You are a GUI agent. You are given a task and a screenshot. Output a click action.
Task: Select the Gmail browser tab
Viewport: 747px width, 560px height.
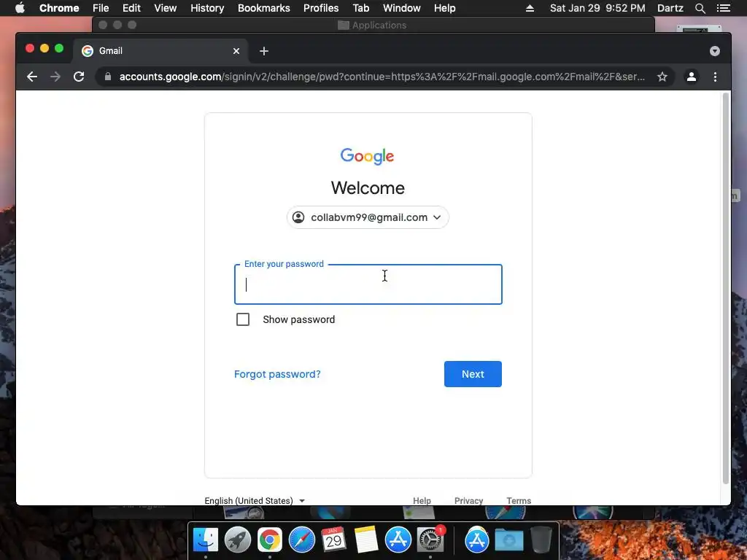[x=160, y=51]
